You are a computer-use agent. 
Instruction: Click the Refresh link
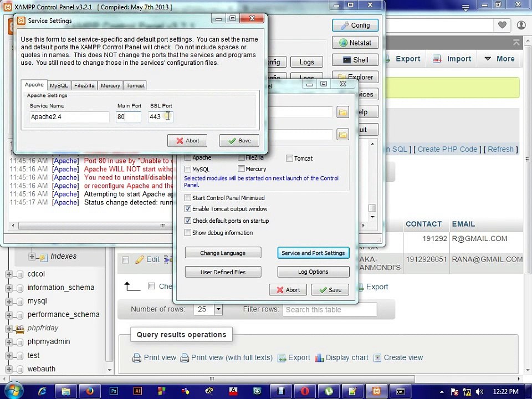coord(500,149)
